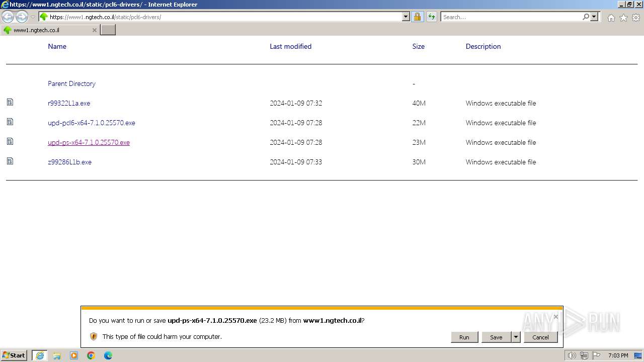Open the recent pages dropdown arrow

click(33, 17)
